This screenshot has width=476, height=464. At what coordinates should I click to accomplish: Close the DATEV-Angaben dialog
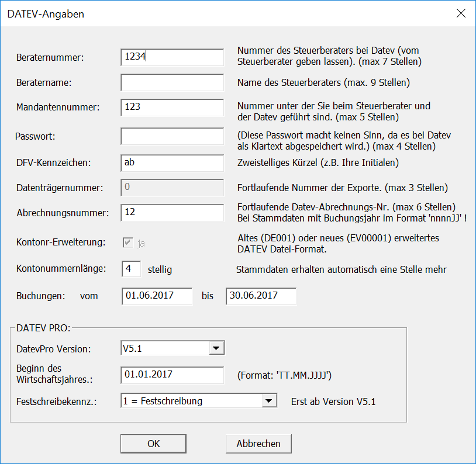461,13
